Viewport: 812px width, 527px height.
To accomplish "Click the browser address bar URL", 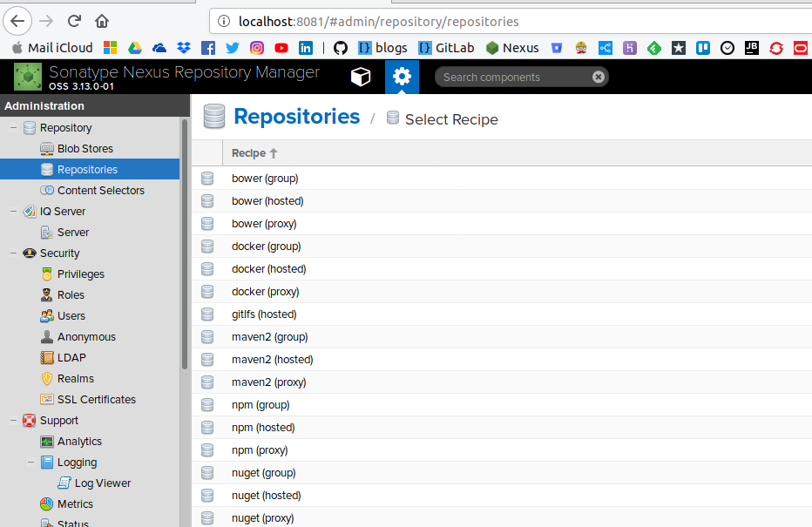I will pos(378,22).
